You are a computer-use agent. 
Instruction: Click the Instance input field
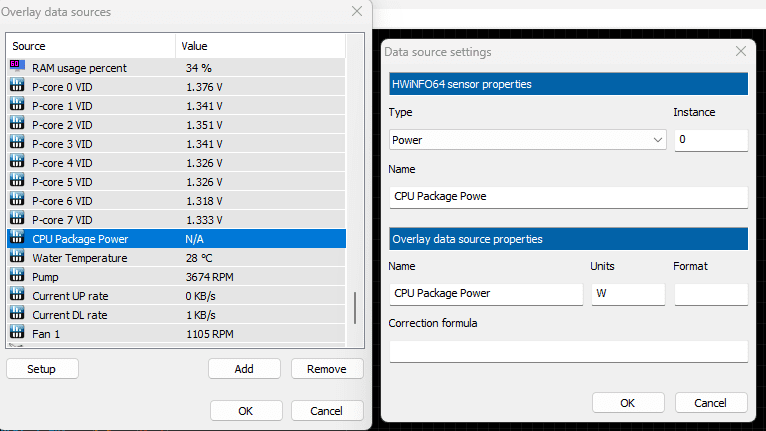click(x=711, y=140)
